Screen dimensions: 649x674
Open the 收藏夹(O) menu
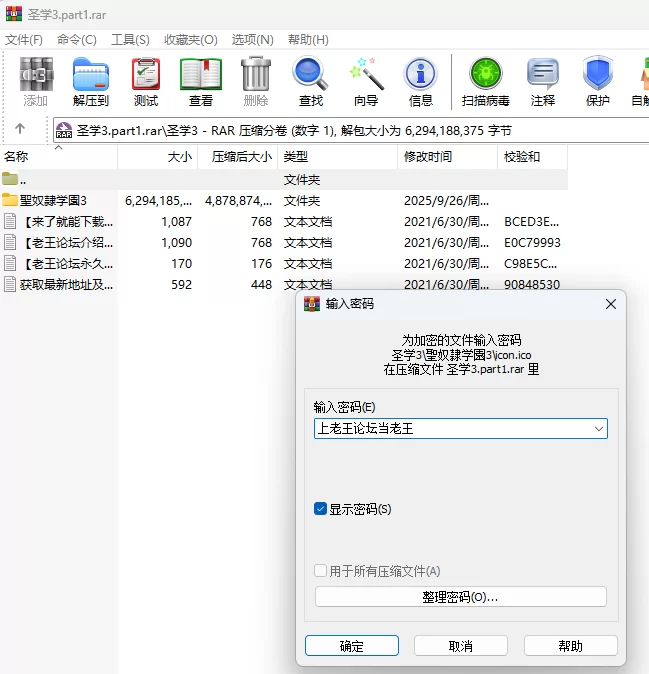191,40
